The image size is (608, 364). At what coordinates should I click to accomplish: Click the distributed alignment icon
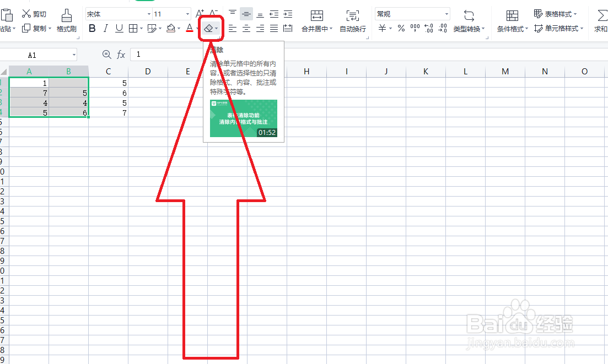click(x=288, y=28)
